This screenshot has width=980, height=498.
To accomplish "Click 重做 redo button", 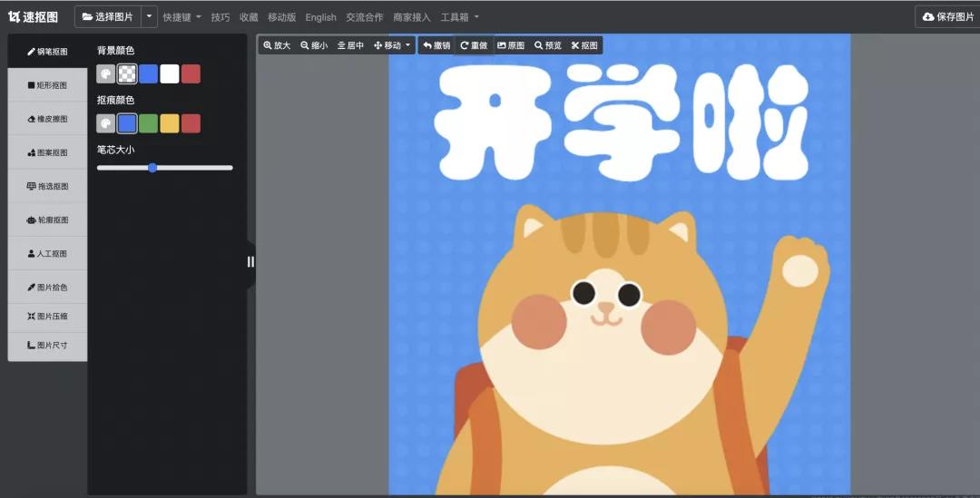I will (474, 45).
